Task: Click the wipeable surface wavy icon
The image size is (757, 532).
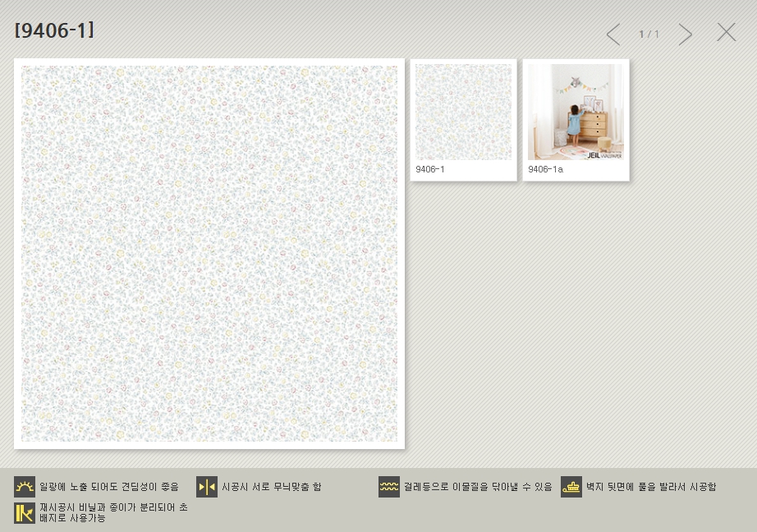Action: 389,487
